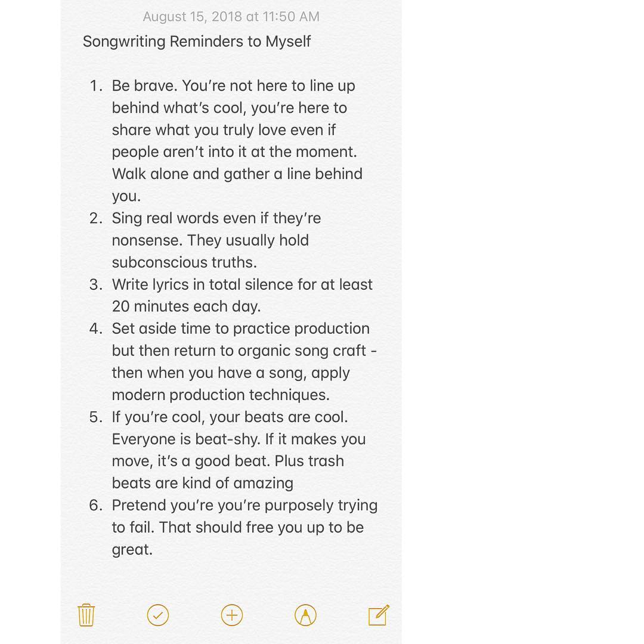Click item 6 'Pretend you're you're purposely' line
This screenshot has width=644, height=644.
pos(244,505)
